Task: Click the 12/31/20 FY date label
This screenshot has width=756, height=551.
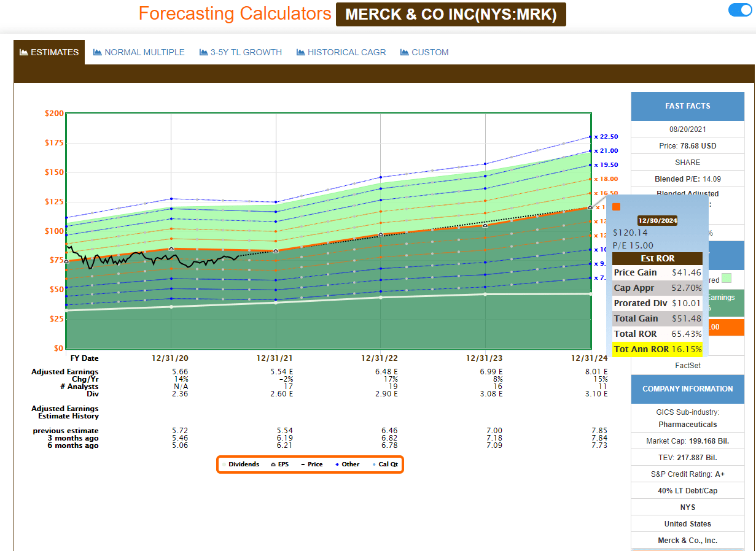Action: (171, 358)
